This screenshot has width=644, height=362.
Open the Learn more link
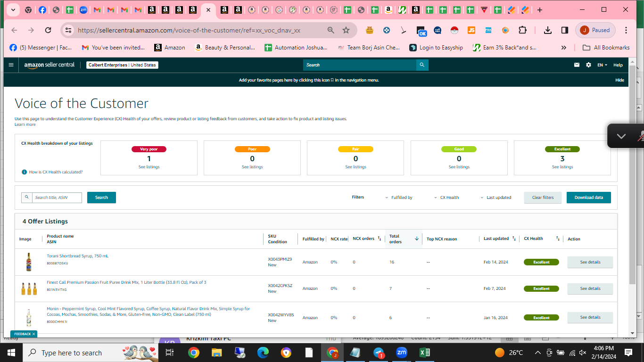coord(25,124)
